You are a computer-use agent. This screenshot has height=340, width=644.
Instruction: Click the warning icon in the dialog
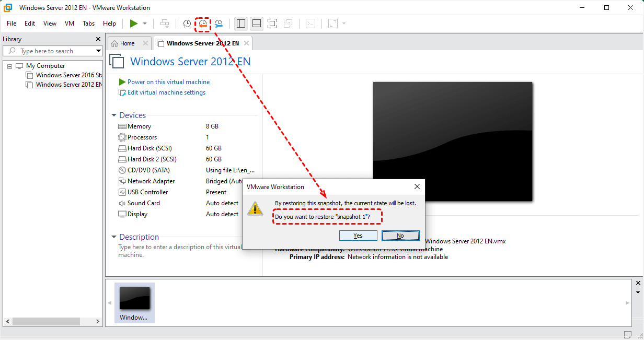pos(256,208)
